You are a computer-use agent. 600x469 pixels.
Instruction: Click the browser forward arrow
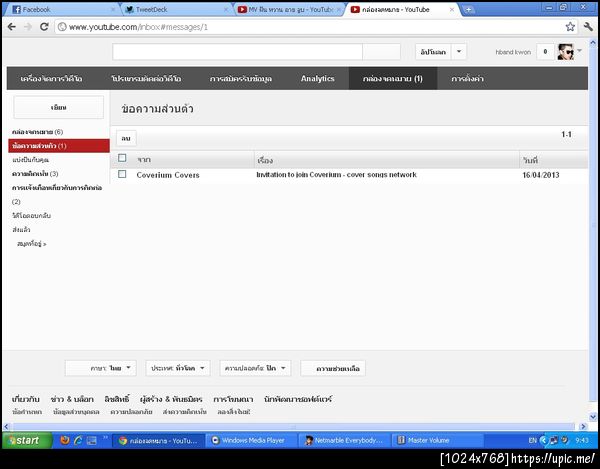tap(28, 27)
